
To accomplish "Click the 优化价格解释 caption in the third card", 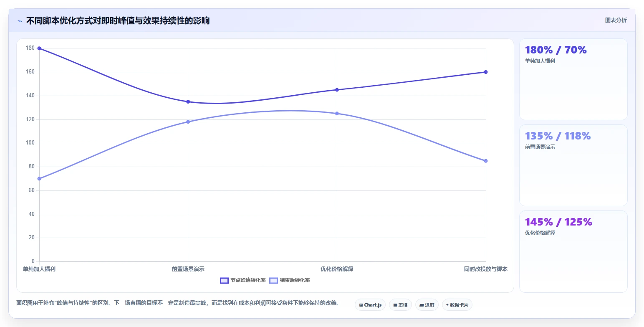I will tap(540, 233).
